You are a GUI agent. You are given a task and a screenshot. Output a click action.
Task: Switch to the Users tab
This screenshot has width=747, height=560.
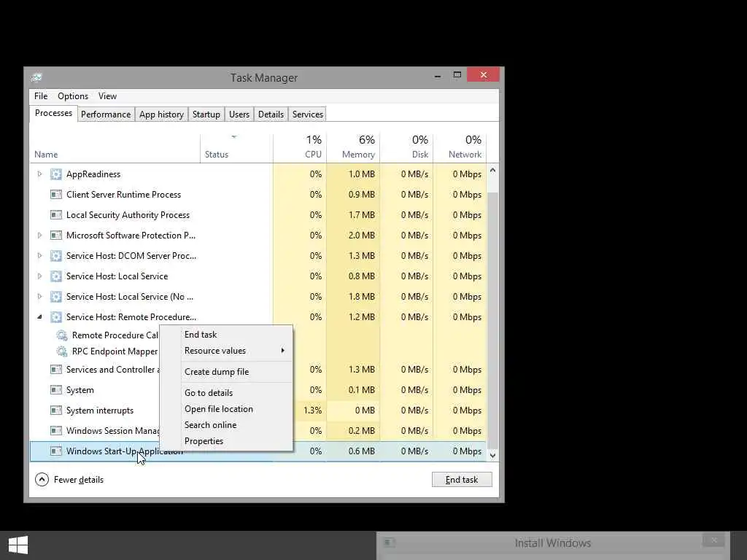click(x=239, y=114)
